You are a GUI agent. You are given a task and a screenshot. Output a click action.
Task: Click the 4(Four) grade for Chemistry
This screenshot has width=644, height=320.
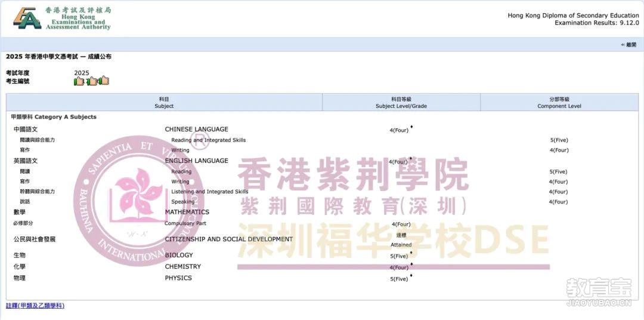399,268
